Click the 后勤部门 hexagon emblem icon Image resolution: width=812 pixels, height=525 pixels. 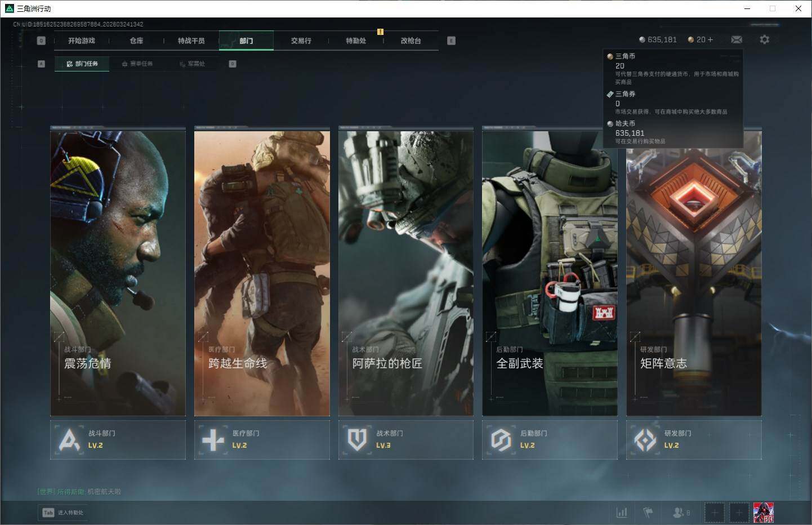pyautogui.click(x=501, y=440)
